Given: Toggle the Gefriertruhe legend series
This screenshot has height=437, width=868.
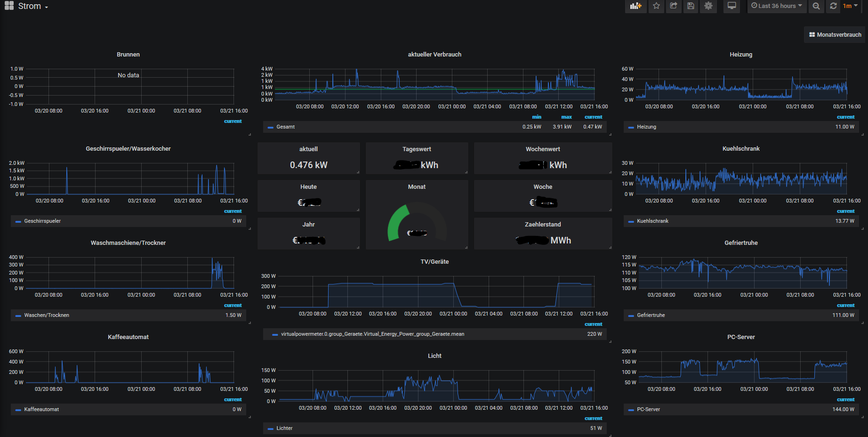Looking at the screenshot, I should [651, 315].
